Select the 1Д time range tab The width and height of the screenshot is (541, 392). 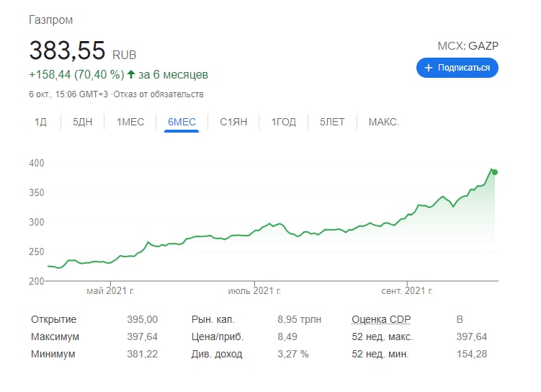point(41,122)
